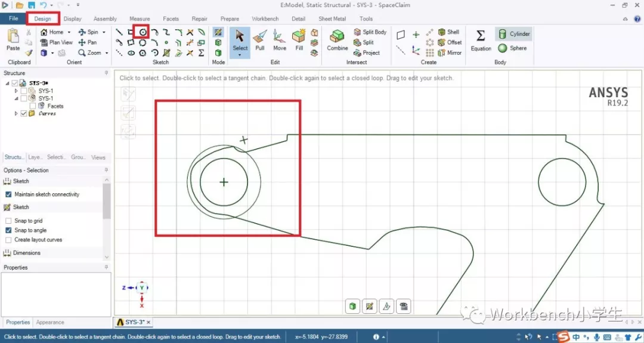644x343 pixels.
Task: Enable Snap to grid checkbox
Action: coord(8,221)
